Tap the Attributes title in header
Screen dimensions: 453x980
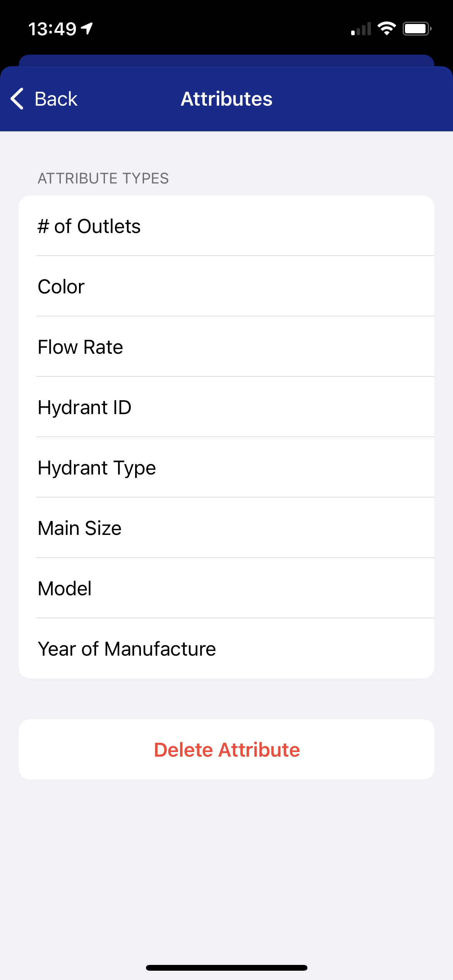226,99
